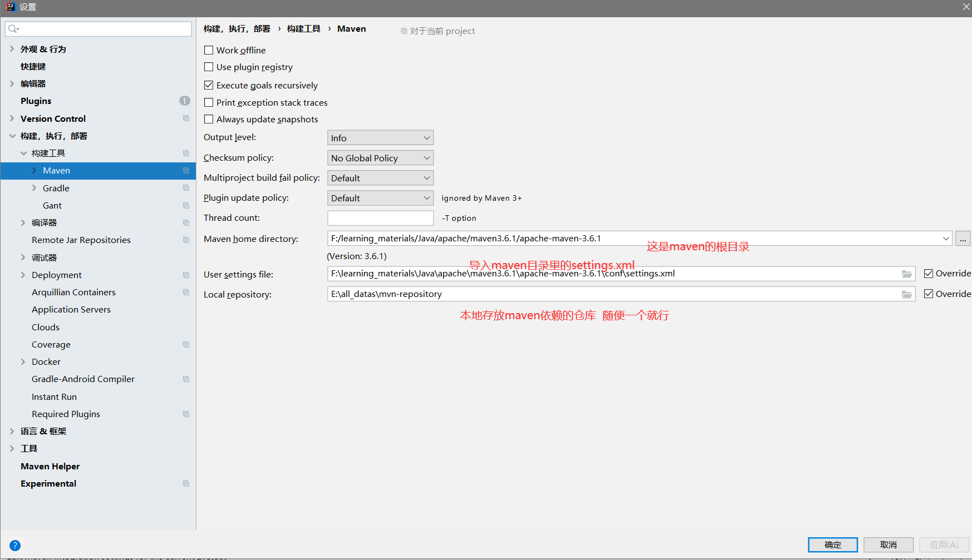
Task: Expand the Docker tree node
Action: pyautogui.click(x=23, y=362)
